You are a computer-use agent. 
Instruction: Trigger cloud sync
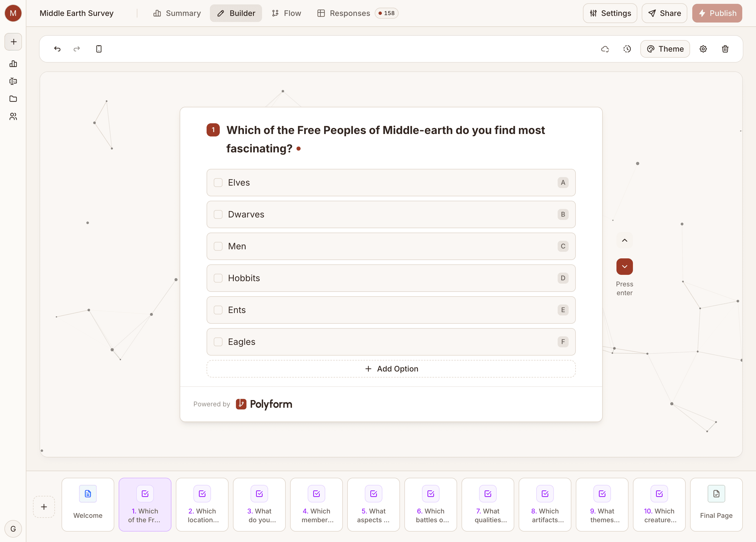tap(605, 49)
